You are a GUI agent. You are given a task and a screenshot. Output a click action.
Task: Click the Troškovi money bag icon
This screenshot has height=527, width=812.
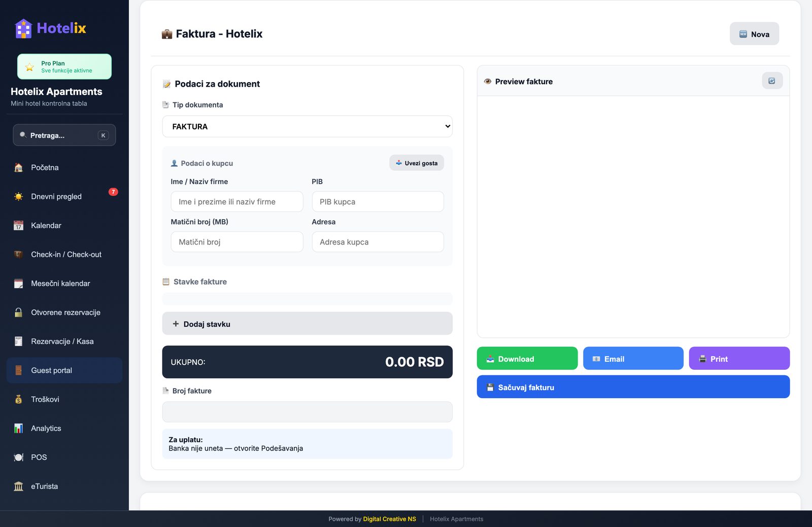pyautogui.click(x=19, y=399)
